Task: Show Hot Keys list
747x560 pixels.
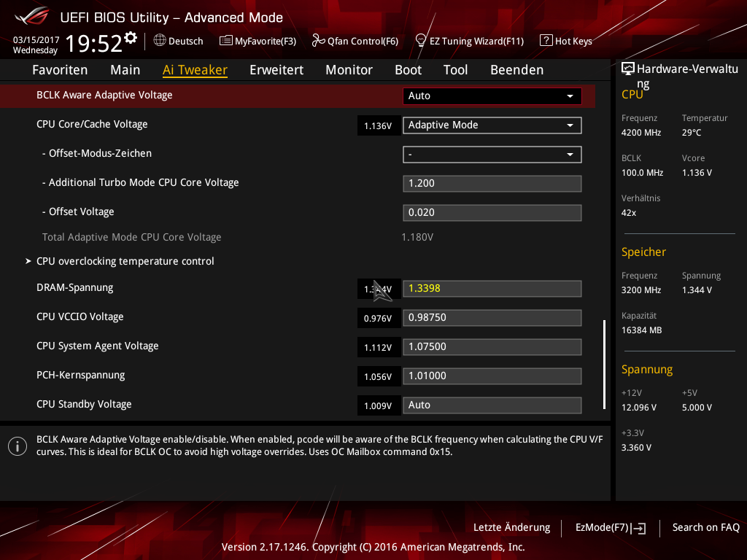Action: click(x=566, y=41)
